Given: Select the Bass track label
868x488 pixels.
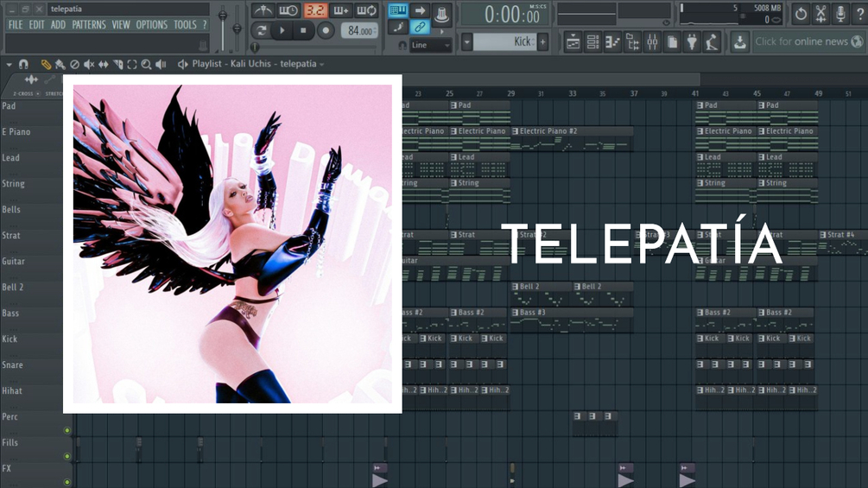Looking at the screenshot, I should [x=10, y=314].
